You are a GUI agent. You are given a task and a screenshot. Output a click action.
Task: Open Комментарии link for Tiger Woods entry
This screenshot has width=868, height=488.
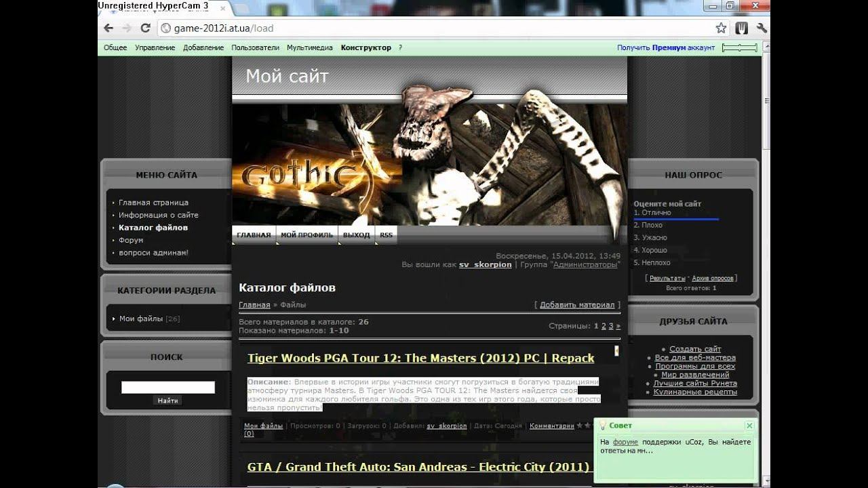coord(551,426)
